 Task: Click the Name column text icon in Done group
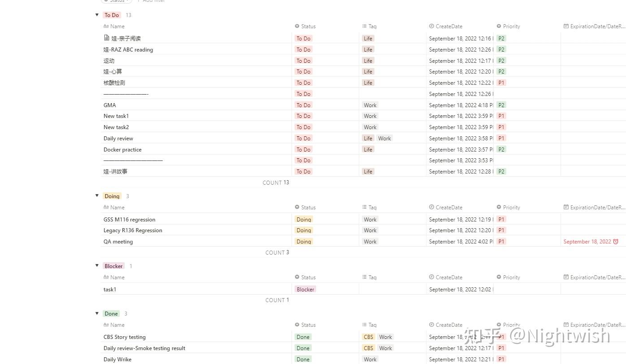coord(106,325)
